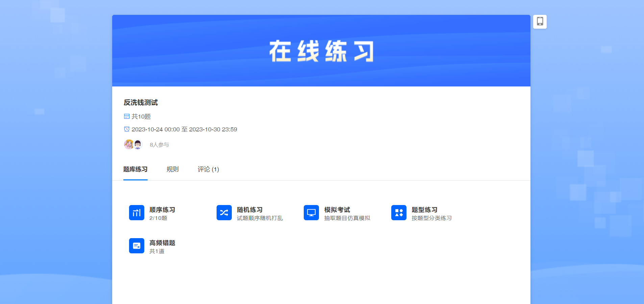Switch to the 题库练习 tab

pyautogui.click(x=135, y=169)
